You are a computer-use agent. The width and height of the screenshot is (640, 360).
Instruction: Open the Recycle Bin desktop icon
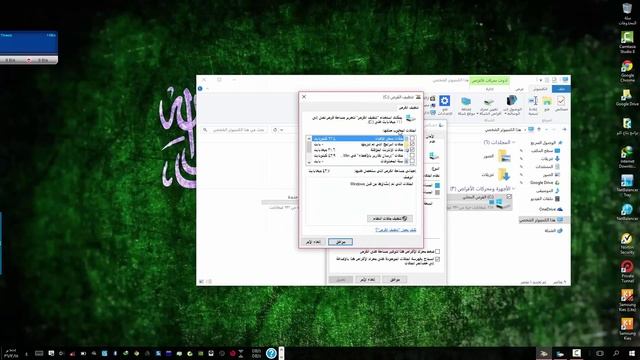click(x=627, y=14)
